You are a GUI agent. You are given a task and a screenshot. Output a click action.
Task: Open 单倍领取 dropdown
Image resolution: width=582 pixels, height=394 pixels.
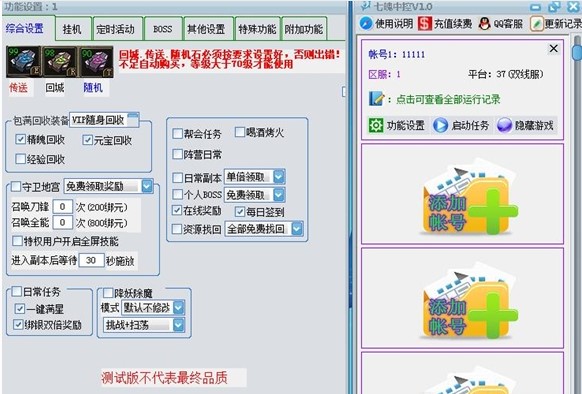point(254,177)
